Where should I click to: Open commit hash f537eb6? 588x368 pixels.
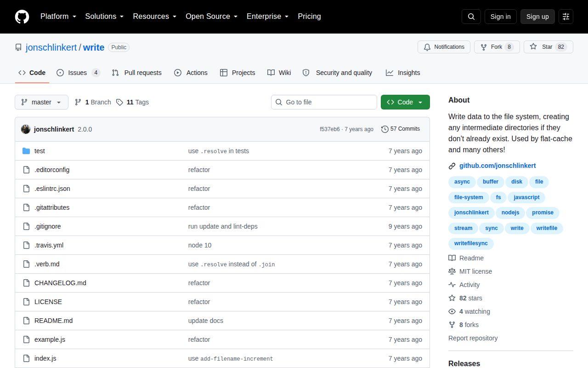[330, 129]
